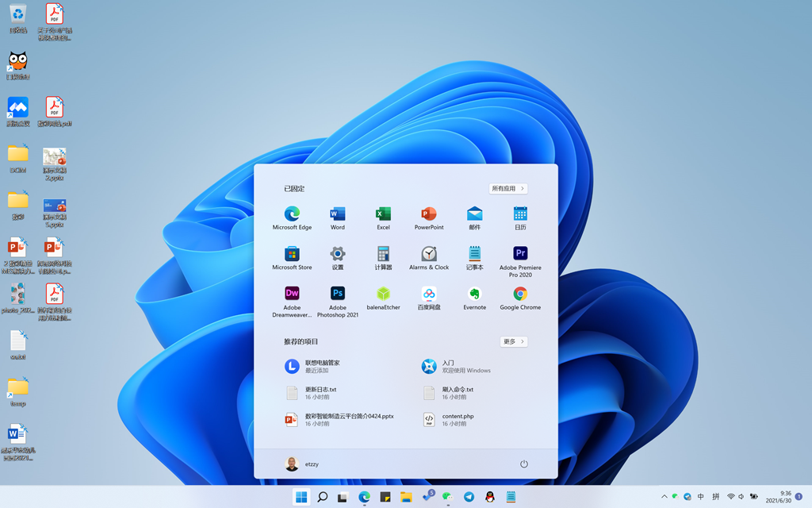Open the notification count badge in tray

pyautogui.click(x=799, y=497)
